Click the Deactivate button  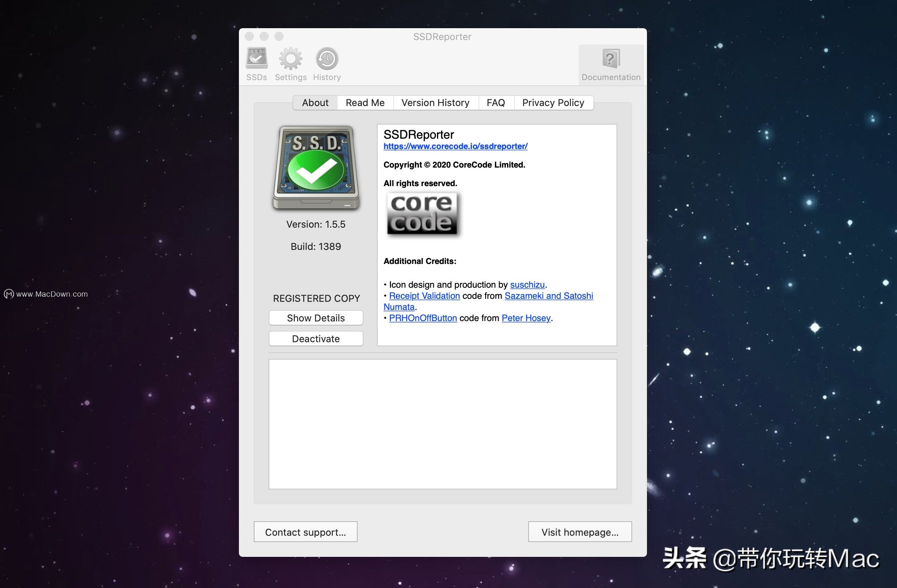click(x=316, y=338)
